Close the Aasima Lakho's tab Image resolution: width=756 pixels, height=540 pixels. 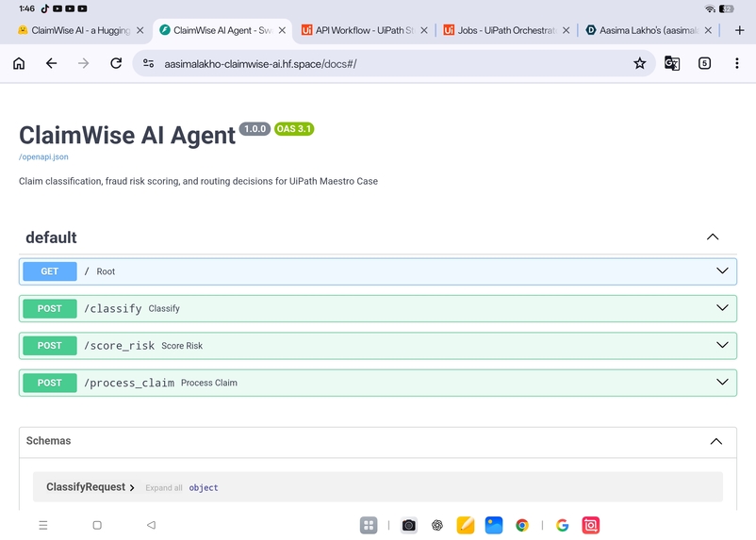(x=708, y=30)
